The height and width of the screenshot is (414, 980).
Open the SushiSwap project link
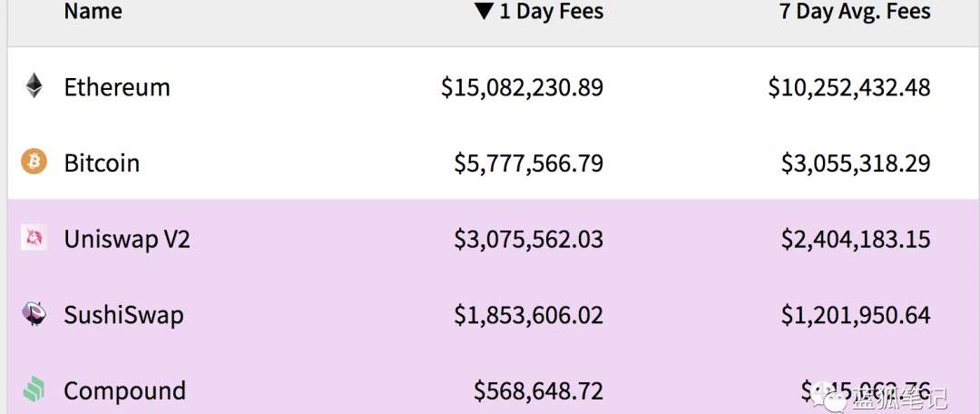pyautogui.click(x=123, y=314)
